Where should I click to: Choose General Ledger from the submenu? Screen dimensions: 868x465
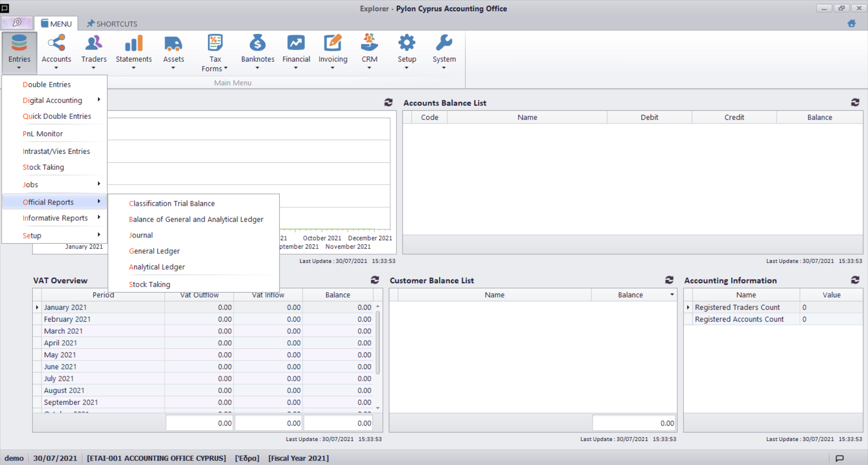click(154, 251)
